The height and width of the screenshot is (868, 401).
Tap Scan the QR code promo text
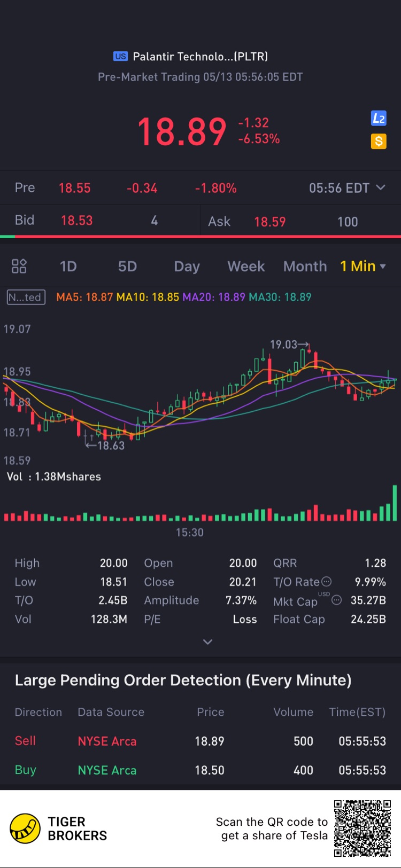click(272, 828)
